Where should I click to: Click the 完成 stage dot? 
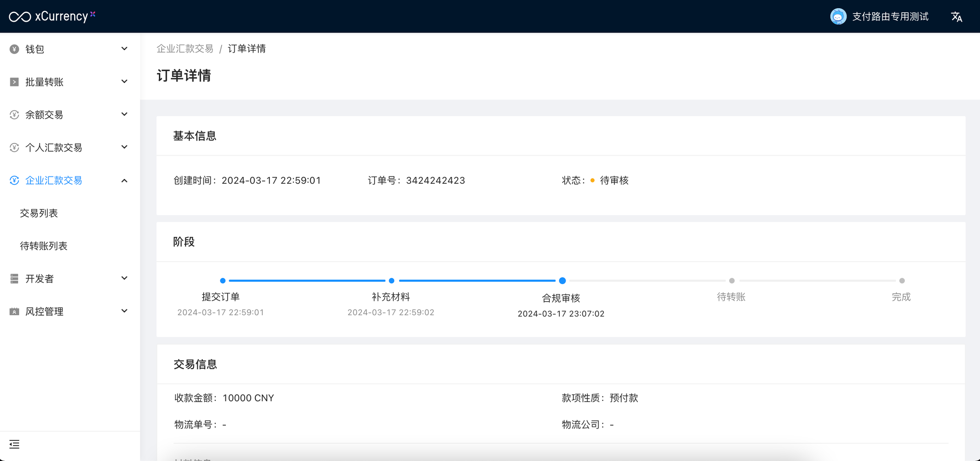(x=902, y=281)
